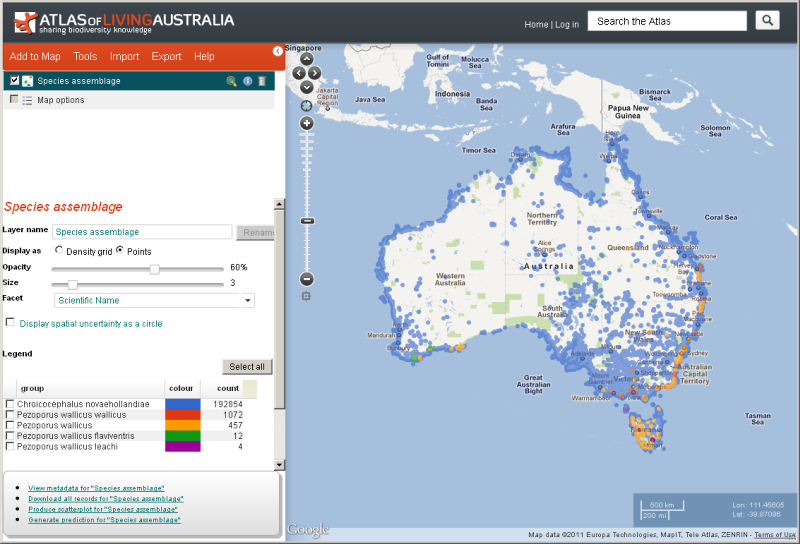
Task: Uncheck the Species assemblage layer checkbox
Action: (x=14, y=81)
